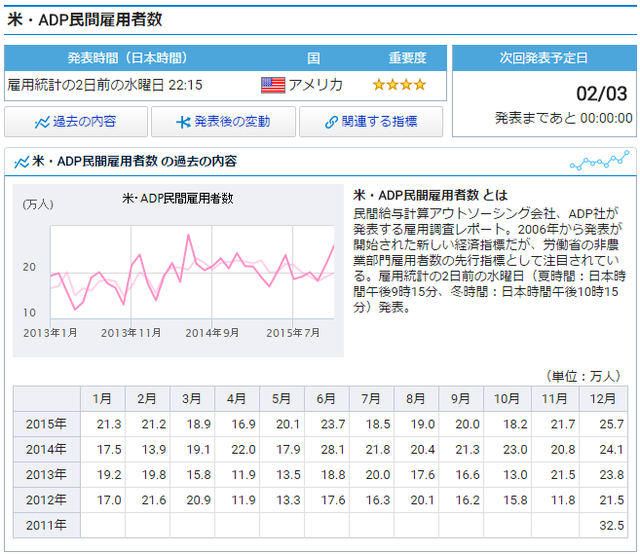
Task: Select the value 13.9 for February 2014
Action: (x=154, y=450)
